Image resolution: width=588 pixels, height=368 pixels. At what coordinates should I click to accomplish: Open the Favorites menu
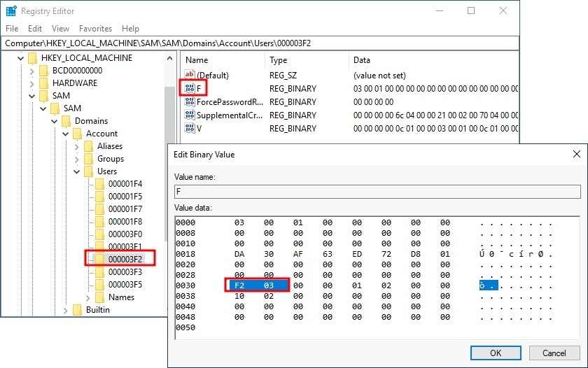pos(95,29)
